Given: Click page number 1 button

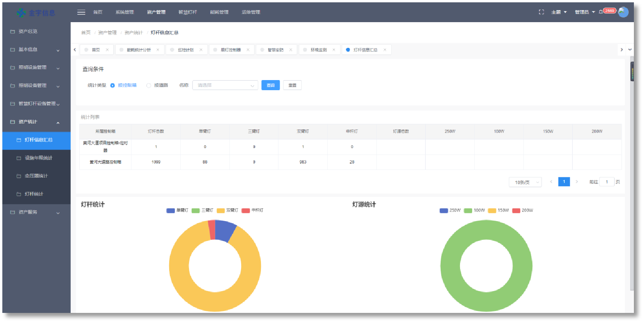Looking at the screenshot, I should [564, 182].
